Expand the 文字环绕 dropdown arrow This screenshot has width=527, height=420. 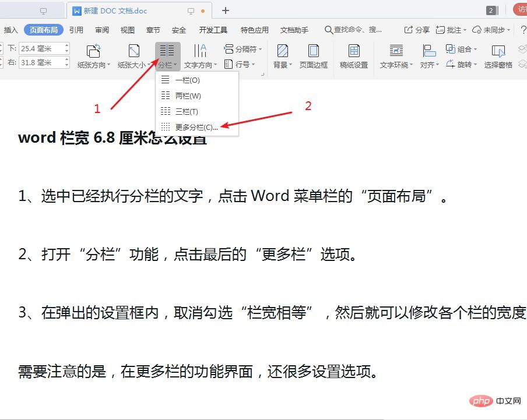point(411,65)
